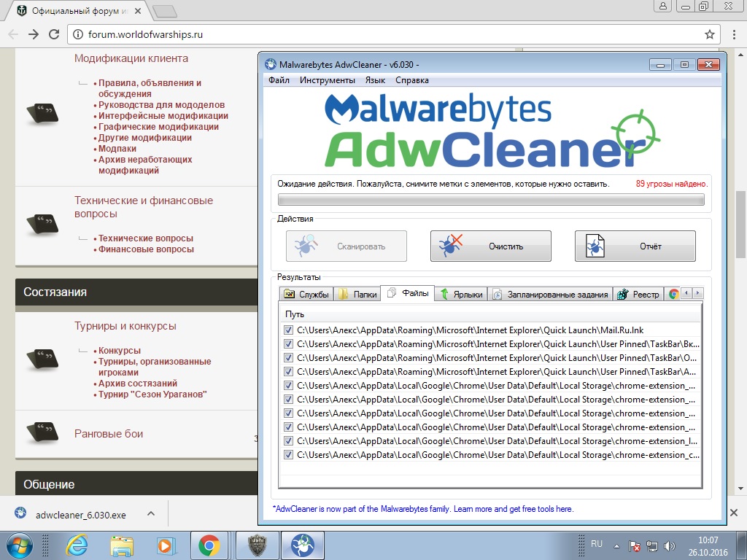Bookmark the page with the star icon
The height and width of the screenshot is (560, 747).
click(x=710, y=34)
